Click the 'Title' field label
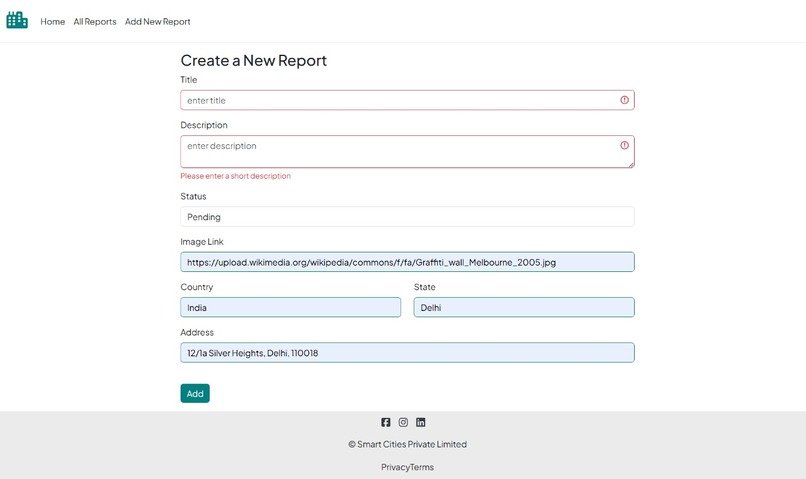This screenshot has width=806, height=479. [x=189, y=80]
